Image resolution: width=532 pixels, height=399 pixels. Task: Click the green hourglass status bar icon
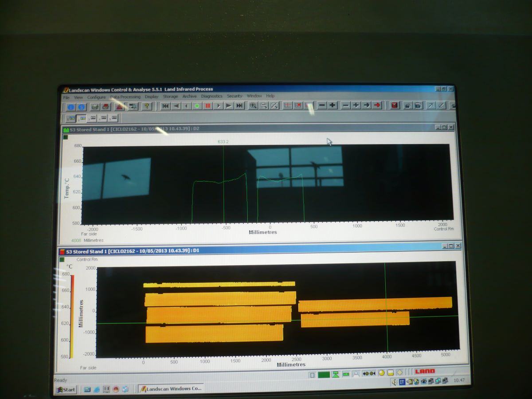coord(336,374)
